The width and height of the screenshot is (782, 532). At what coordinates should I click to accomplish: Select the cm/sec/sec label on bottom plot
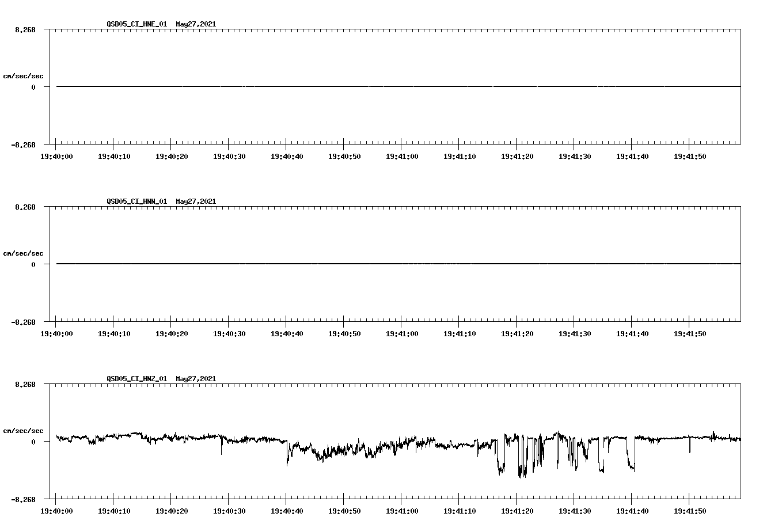tap(24, 430)
